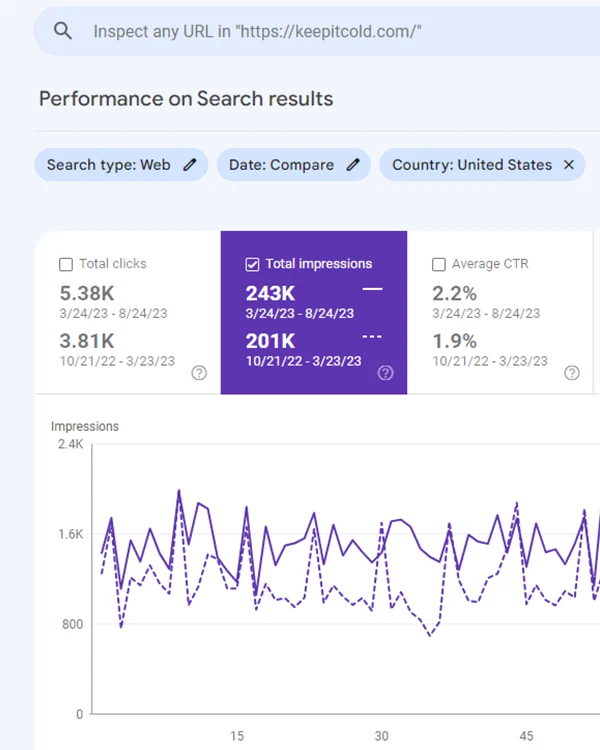Viewport: 600px width, 750px height.
Task: Edit the Date: Compare filter pencil
Action: click(353, 165)
